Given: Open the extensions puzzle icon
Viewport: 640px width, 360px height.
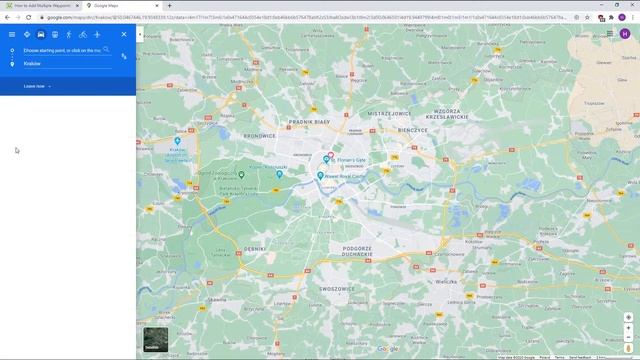Looking at the screenshot, I should point(611,18).
